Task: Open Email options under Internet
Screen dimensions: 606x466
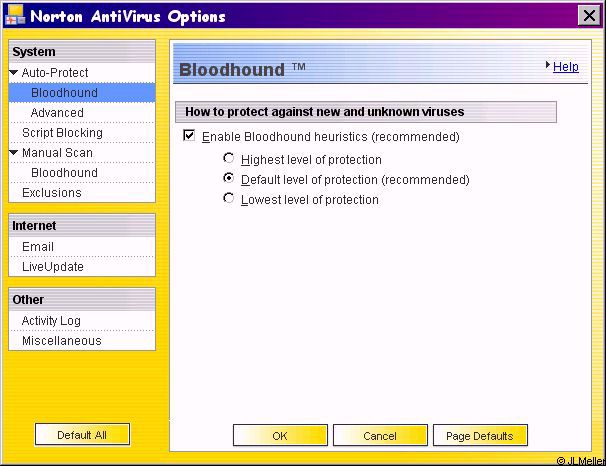Action: point(38,247)
